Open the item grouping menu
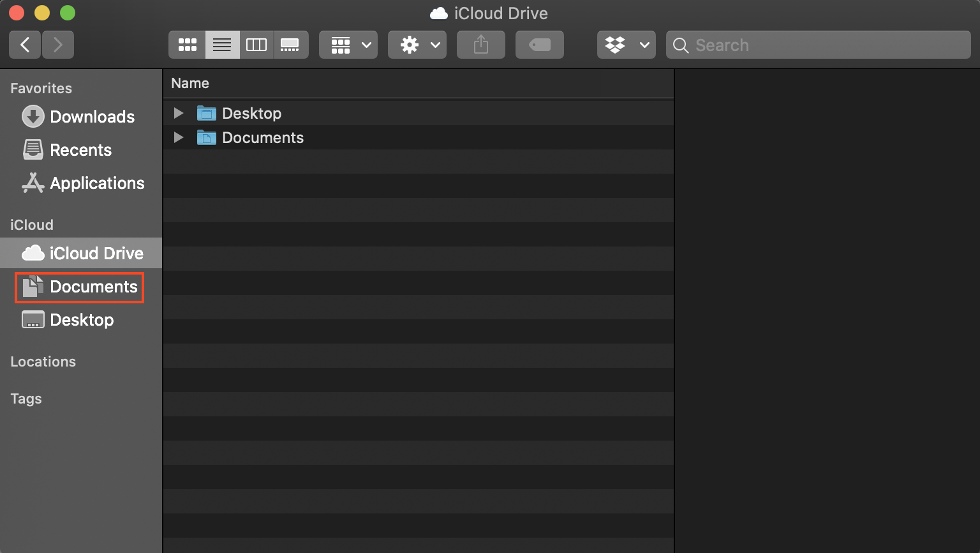The width and height of the screenshot is (980, 553). [x=348, y=45]
